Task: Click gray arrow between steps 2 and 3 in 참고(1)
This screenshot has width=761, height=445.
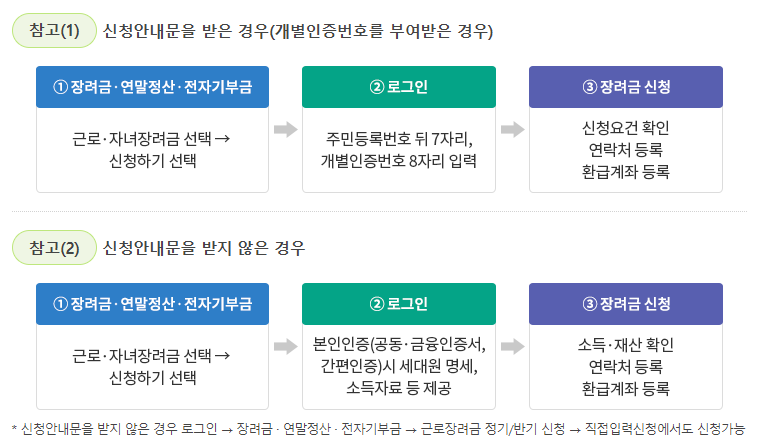Action: point(513,130)
